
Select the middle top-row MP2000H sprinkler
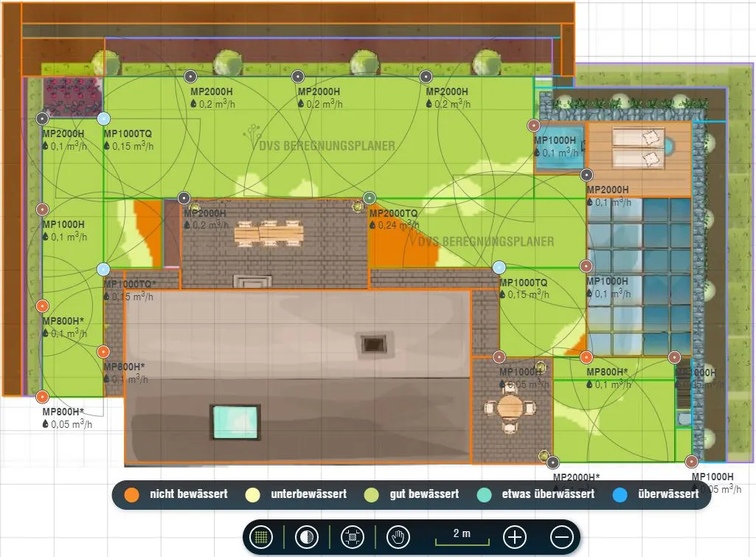point(298,76)
